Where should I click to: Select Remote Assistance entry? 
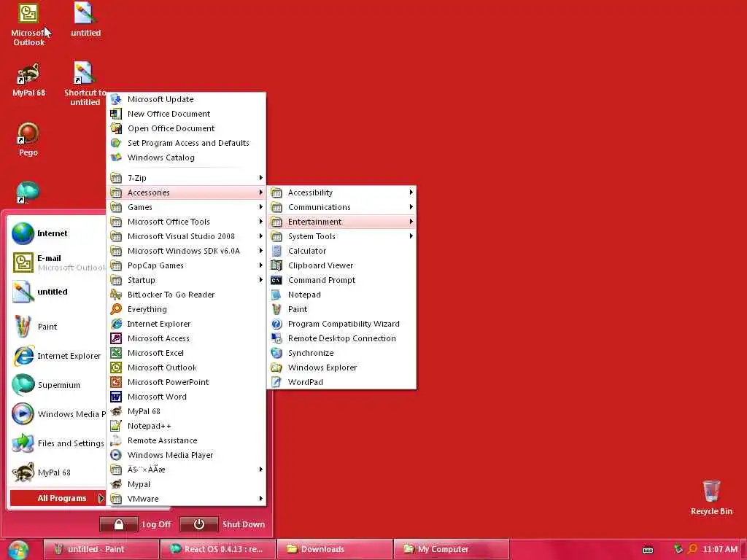[186, 440]
